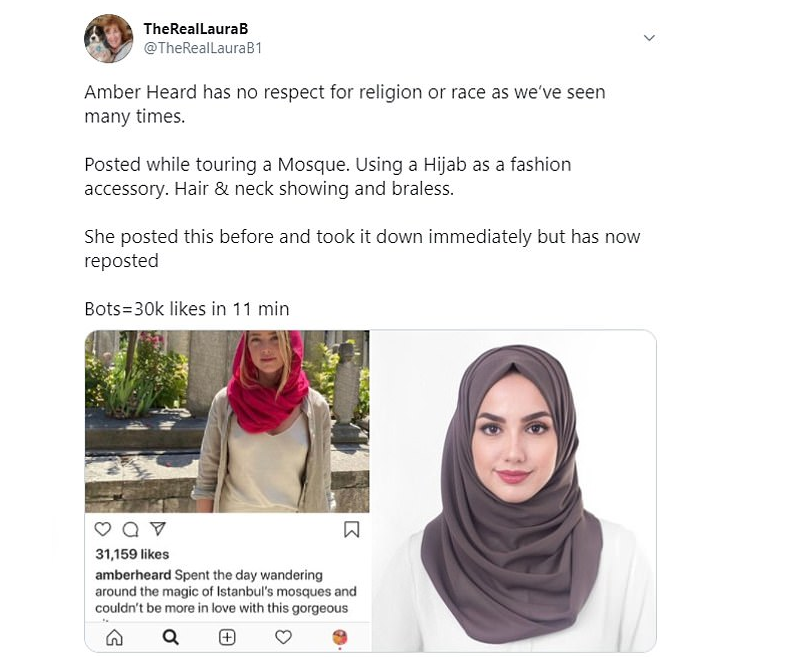Click the 31,159 likes count
This screenshot has height=657, width=799.
click(132, 554)
